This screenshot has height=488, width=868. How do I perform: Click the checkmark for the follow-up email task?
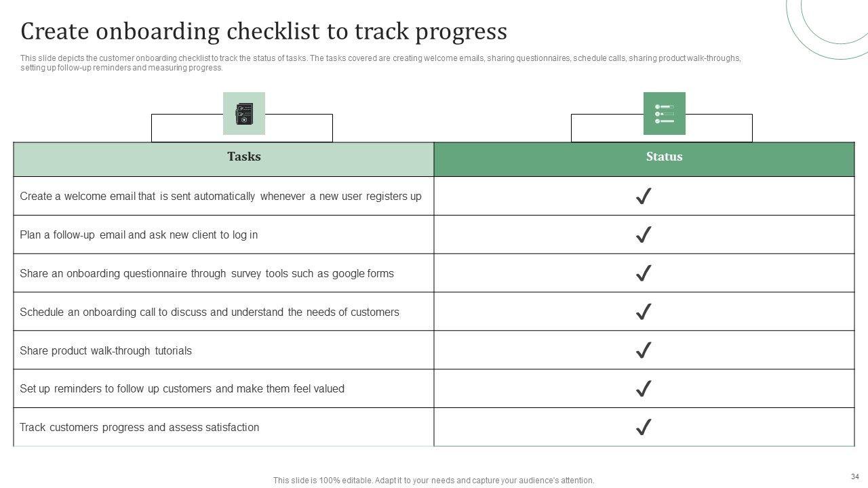point(644,235)
